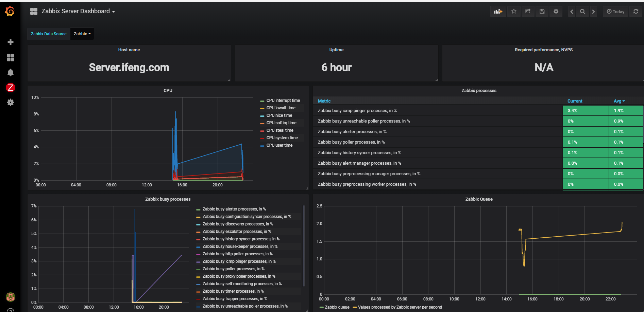Screen dimensions: 644x312
Task: Refresh the dashboard
Action: (x=636, y=12)
